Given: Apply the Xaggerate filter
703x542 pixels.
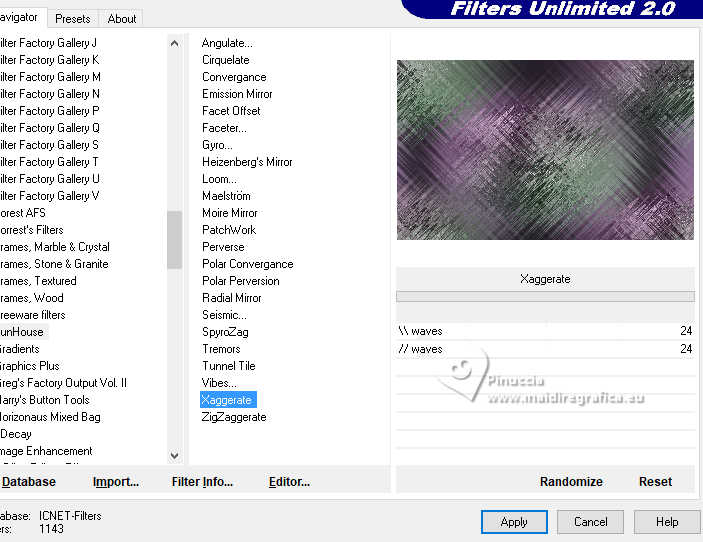Looking at the screenshot, I should 514,522.
